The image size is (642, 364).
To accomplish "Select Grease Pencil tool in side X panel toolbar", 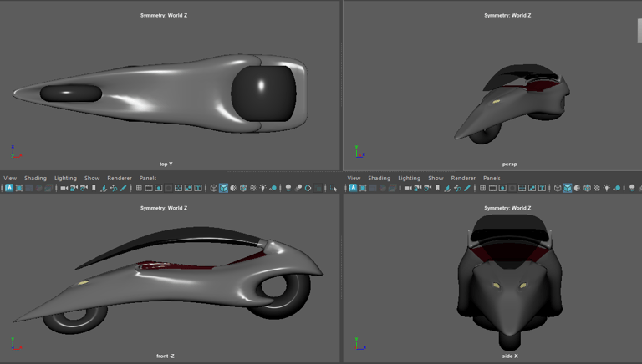I will 467,188.
